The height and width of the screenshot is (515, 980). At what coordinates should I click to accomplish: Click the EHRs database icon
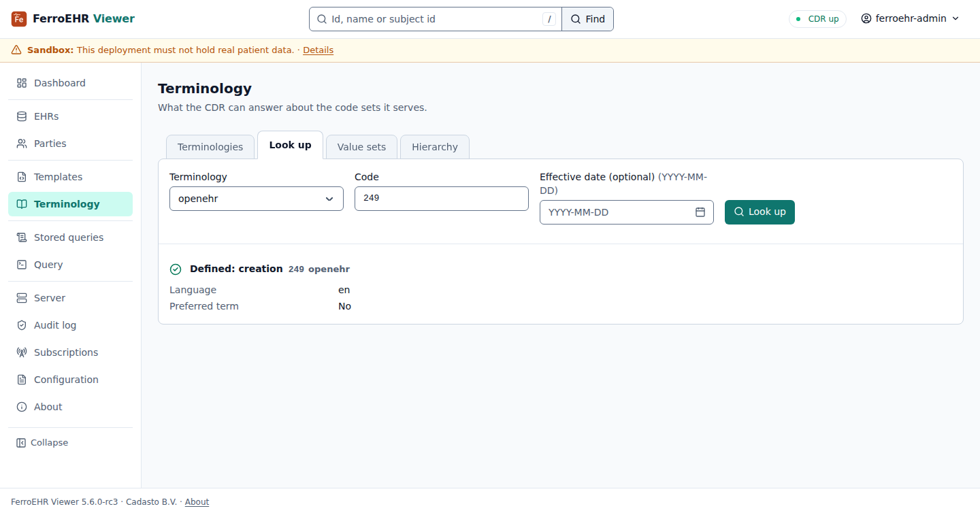point(22,116)
